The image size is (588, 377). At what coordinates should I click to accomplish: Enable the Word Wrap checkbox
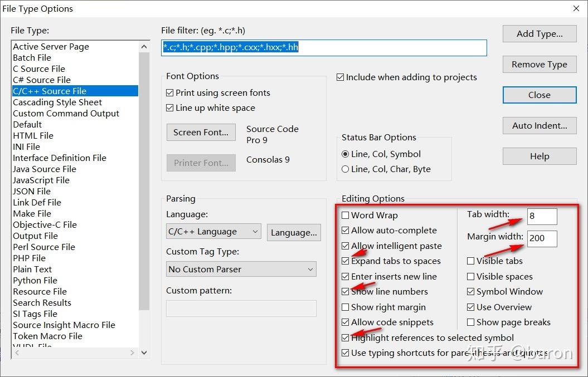(x=346, y=216)
